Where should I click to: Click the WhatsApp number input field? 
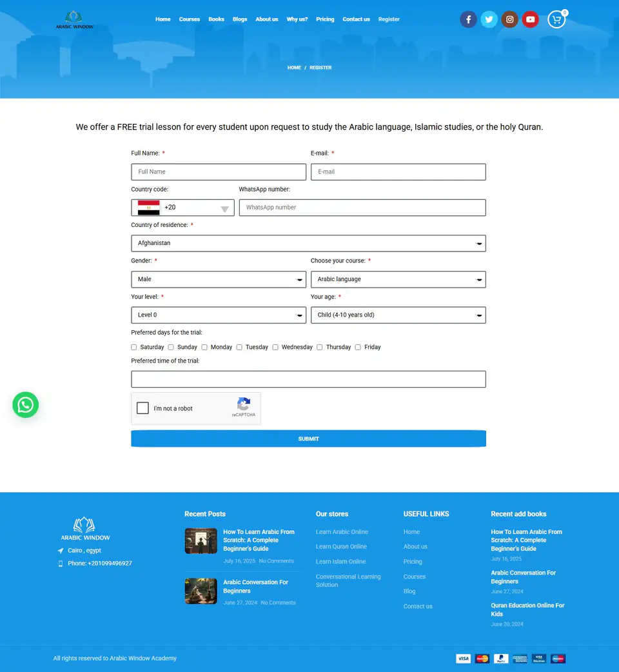[362, 208]
